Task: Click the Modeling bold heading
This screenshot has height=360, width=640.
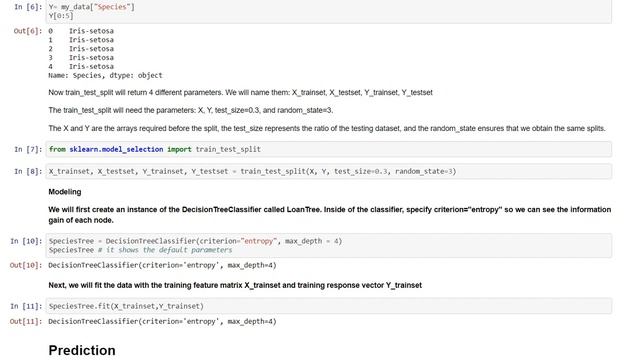Action: pyautogui.click(x=64, y=192)
